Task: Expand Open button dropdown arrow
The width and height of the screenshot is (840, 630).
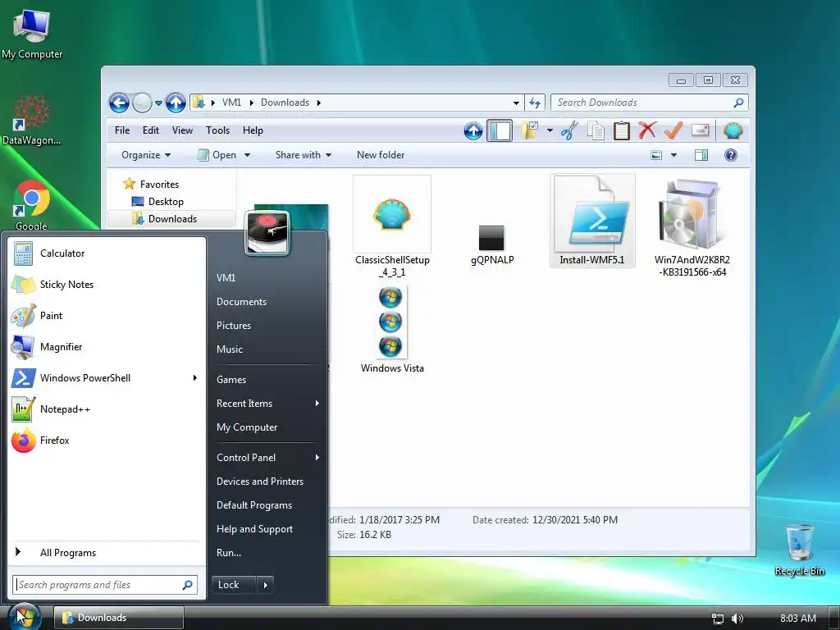Action: [248, 155]
